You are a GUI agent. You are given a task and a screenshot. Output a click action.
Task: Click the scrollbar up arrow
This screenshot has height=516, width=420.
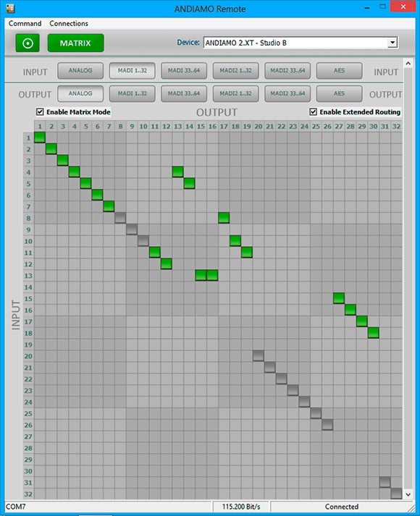[408, 63]
